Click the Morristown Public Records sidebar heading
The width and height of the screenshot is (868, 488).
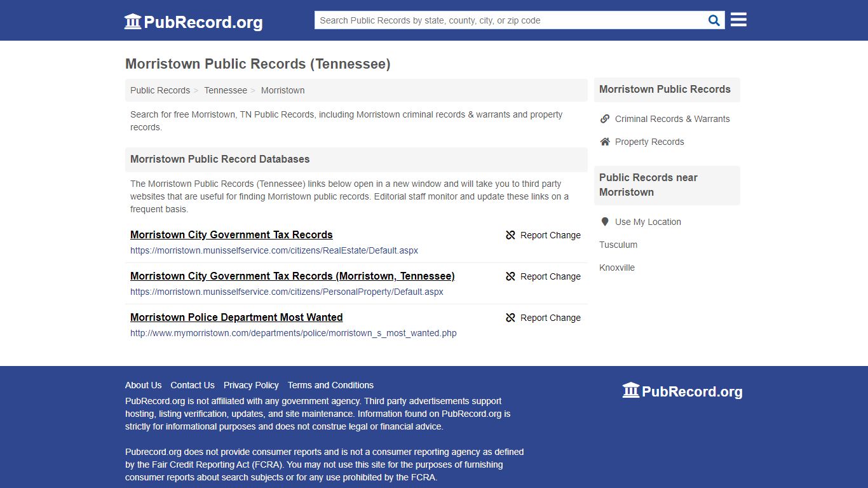pyautogui.click(x=665, y=90)
